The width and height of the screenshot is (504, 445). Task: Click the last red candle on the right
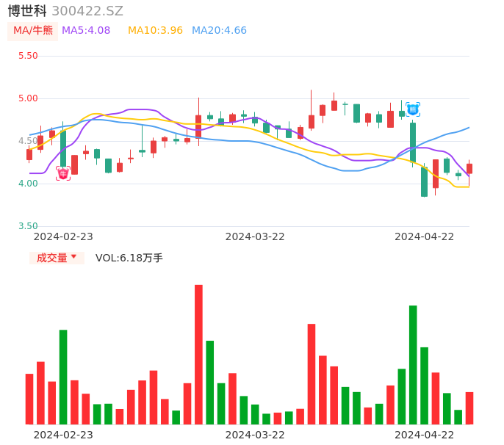469,169
